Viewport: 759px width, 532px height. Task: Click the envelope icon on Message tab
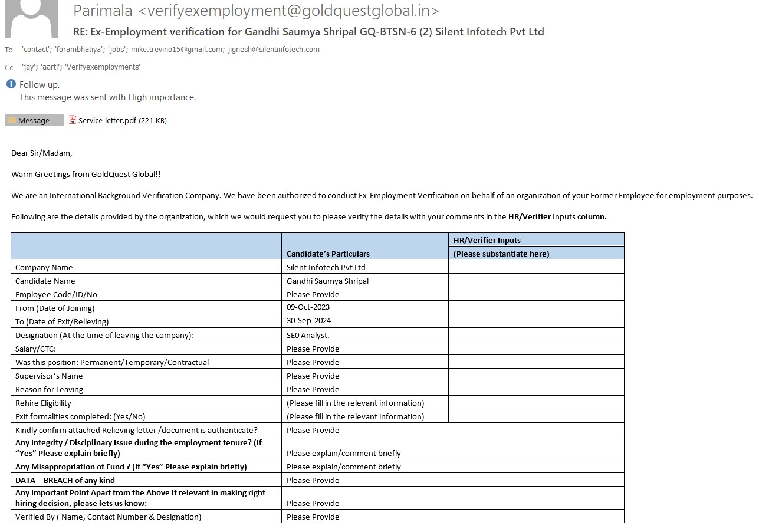coord(12,120)
